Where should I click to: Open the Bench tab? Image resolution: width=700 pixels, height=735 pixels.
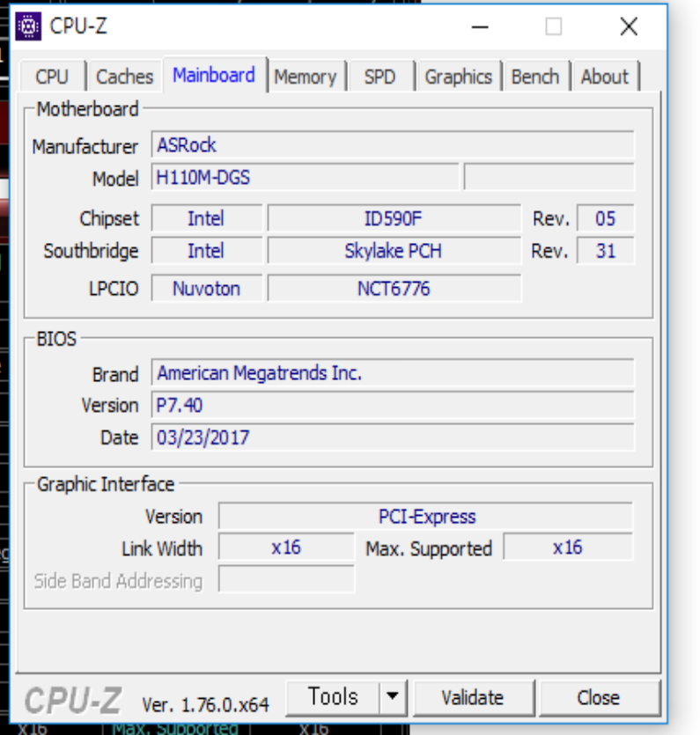tap(535, 77)
